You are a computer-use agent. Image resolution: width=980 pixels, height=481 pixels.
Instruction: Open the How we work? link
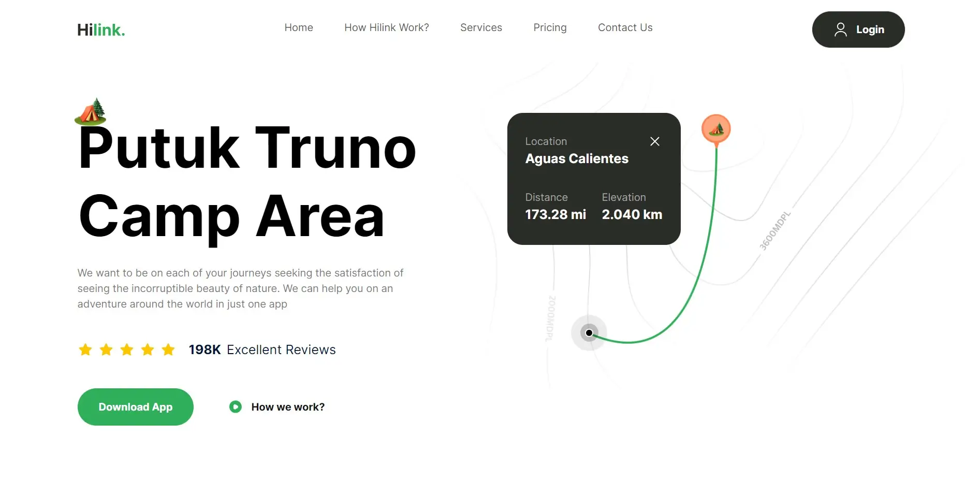tap(288, 407)
